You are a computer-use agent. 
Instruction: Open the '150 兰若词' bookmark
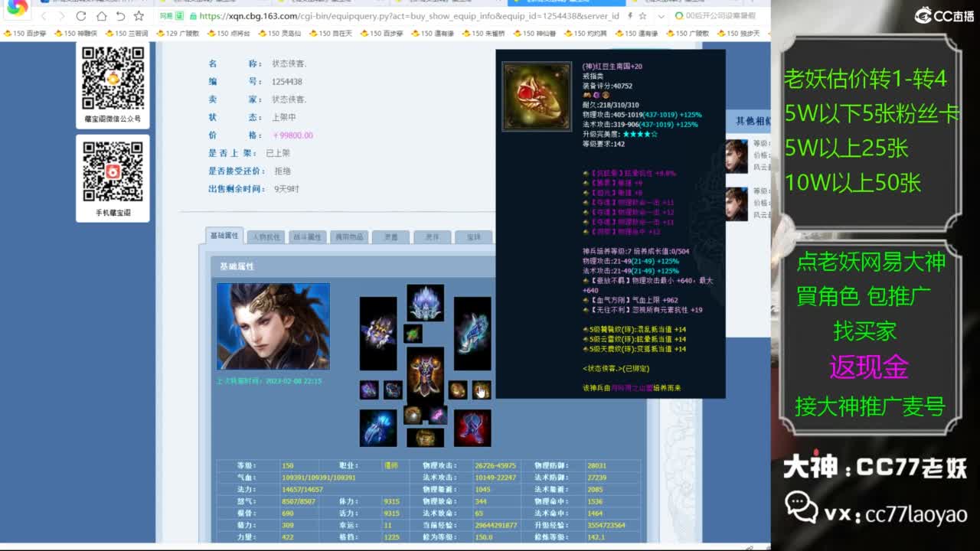coord(126,34)
